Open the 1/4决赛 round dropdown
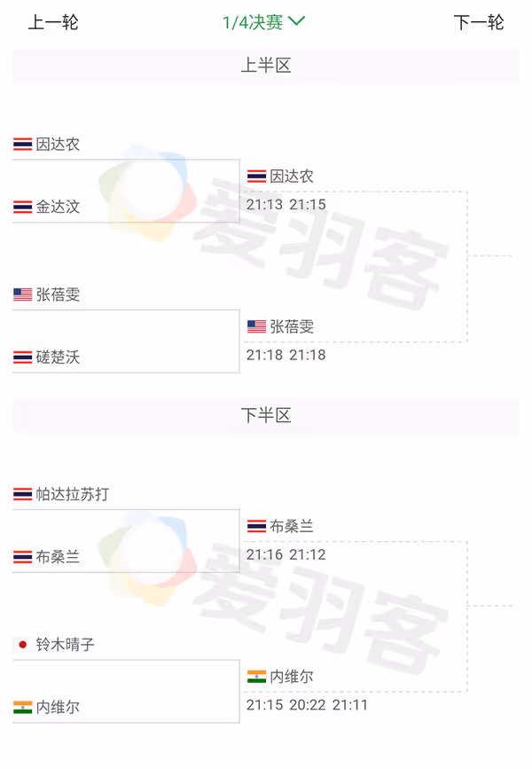 coord(264,22)
